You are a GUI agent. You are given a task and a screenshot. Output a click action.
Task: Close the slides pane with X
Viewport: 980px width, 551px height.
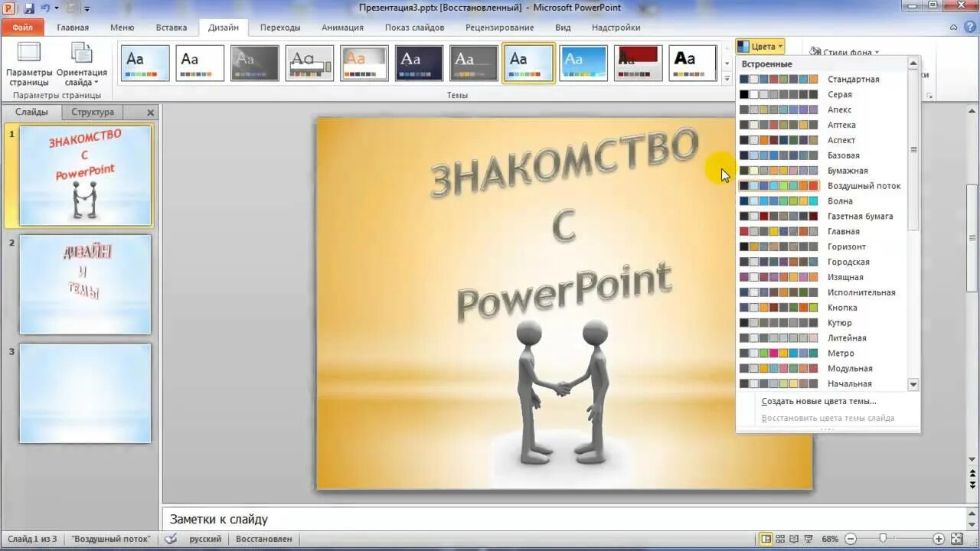tap(151, 112)
